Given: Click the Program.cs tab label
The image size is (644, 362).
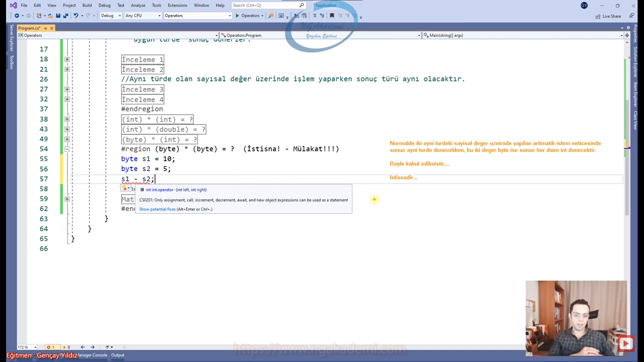Looking at the screenshot, I should 29,28.
